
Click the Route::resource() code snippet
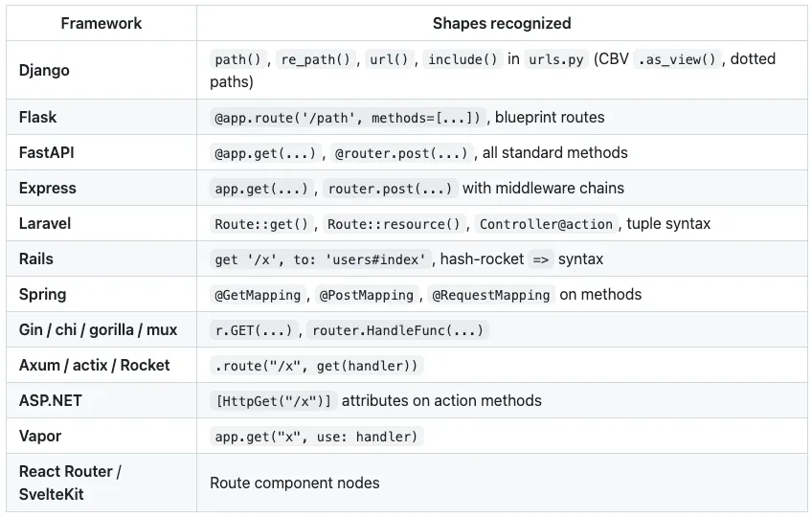(x=394, y=224)
